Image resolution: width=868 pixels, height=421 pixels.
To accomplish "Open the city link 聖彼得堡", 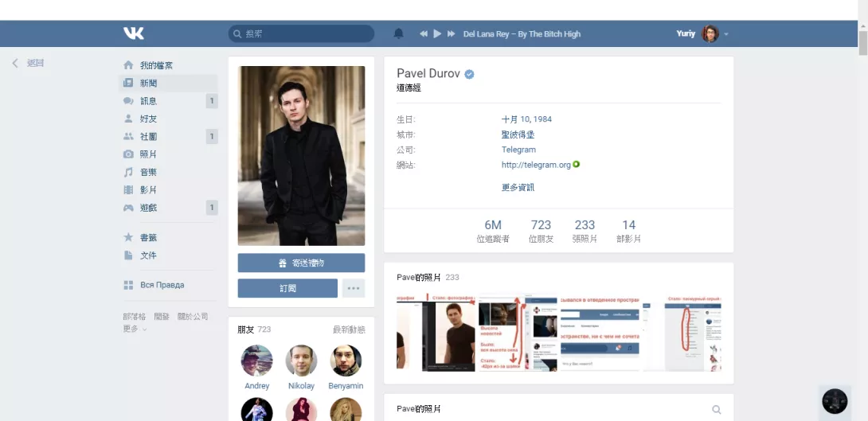I will [518, 134].
